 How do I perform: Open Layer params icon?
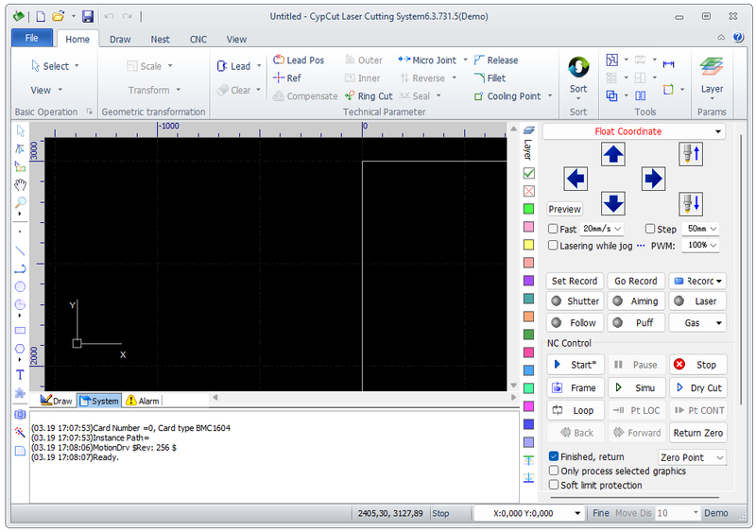(712, 67)
